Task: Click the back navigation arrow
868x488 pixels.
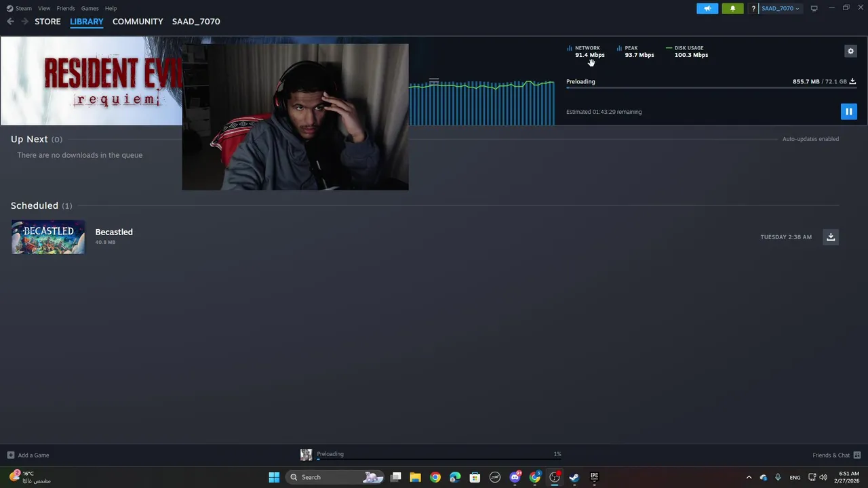Action: [x=10, y=22]
